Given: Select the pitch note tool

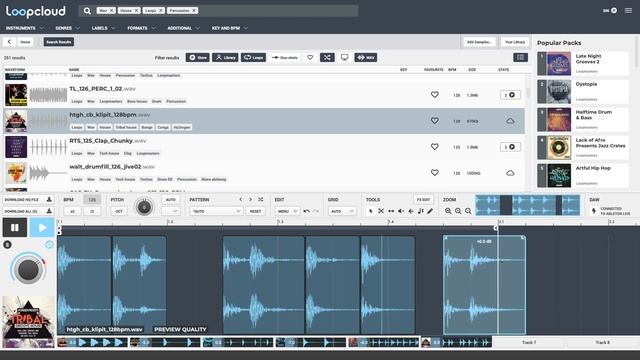Looking at the screenshot, I should point(420,211).
